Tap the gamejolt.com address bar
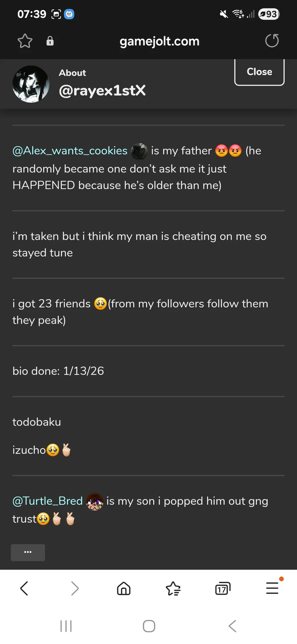The image size is (297, 644). (159, 41)
